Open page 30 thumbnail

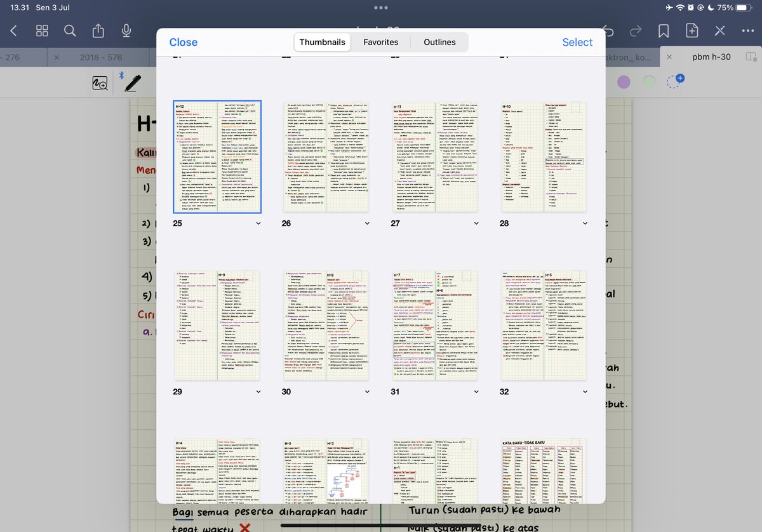(x=326, y=325)
